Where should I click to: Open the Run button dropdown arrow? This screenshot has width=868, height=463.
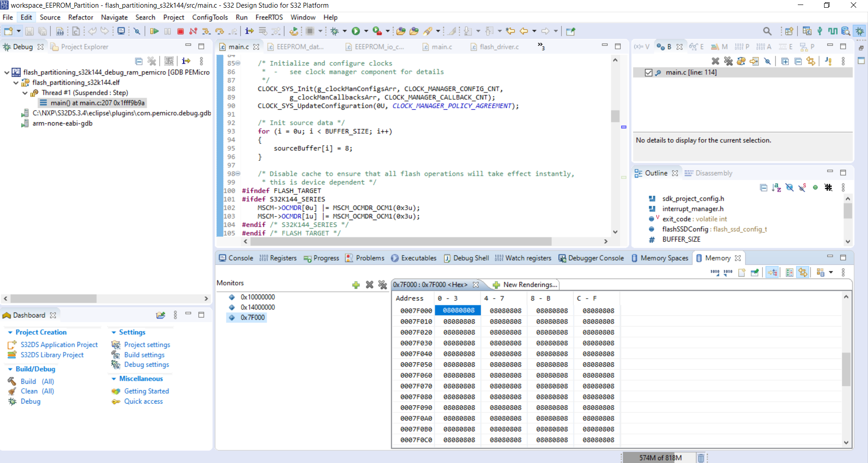tap(365, 31)
